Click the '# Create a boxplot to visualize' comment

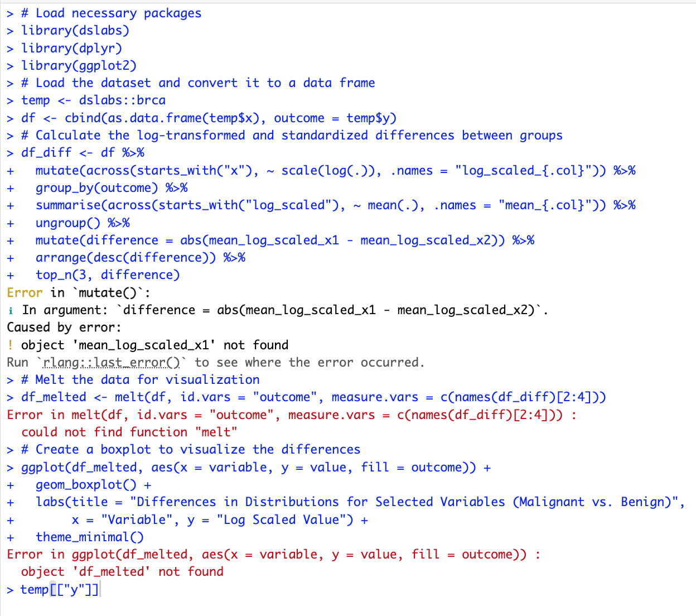click(191, 449)
